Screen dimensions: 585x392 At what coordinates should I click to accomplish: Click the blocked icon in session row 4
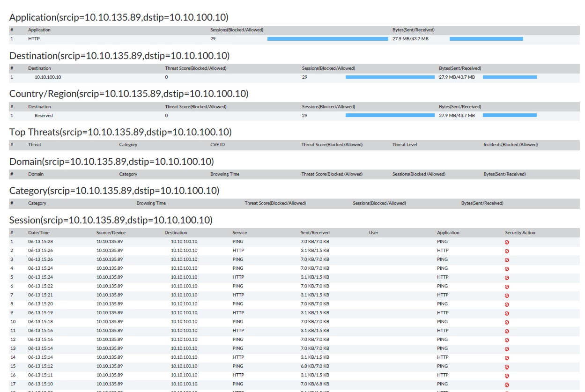pos(507,269)
